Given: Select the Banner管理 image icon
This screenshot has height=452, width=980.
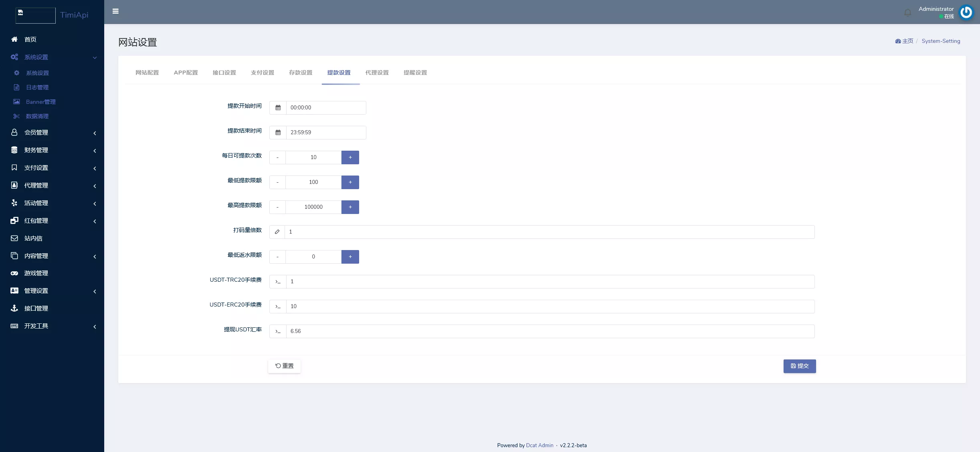Looking at the screenshot, I should click(16, 101).
